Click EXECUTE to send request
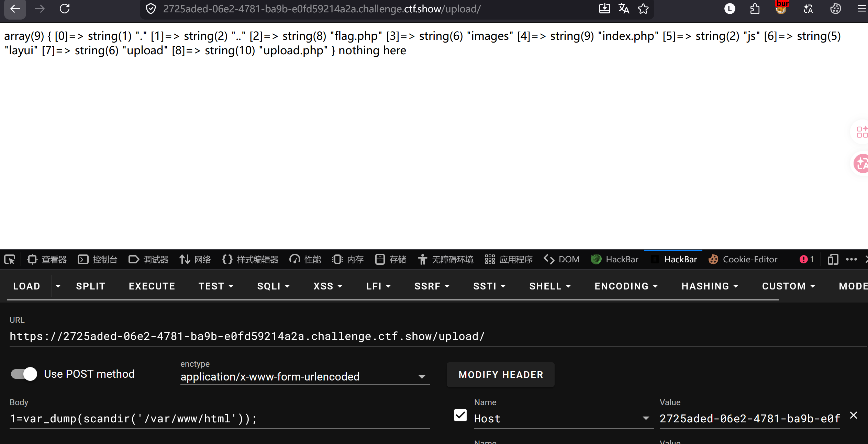The image size is (868, 444). [x=152, y=286]
